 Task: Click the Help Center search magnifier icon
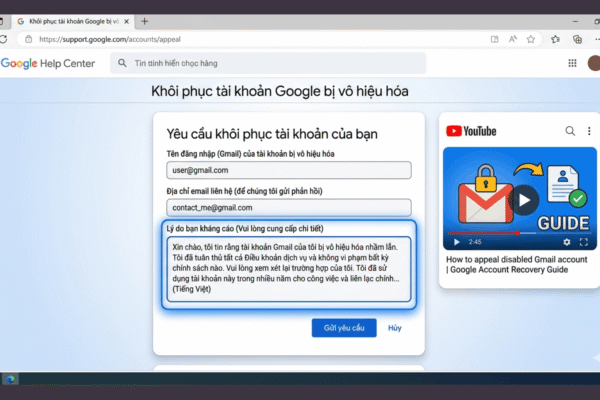[x=122, y=63]
